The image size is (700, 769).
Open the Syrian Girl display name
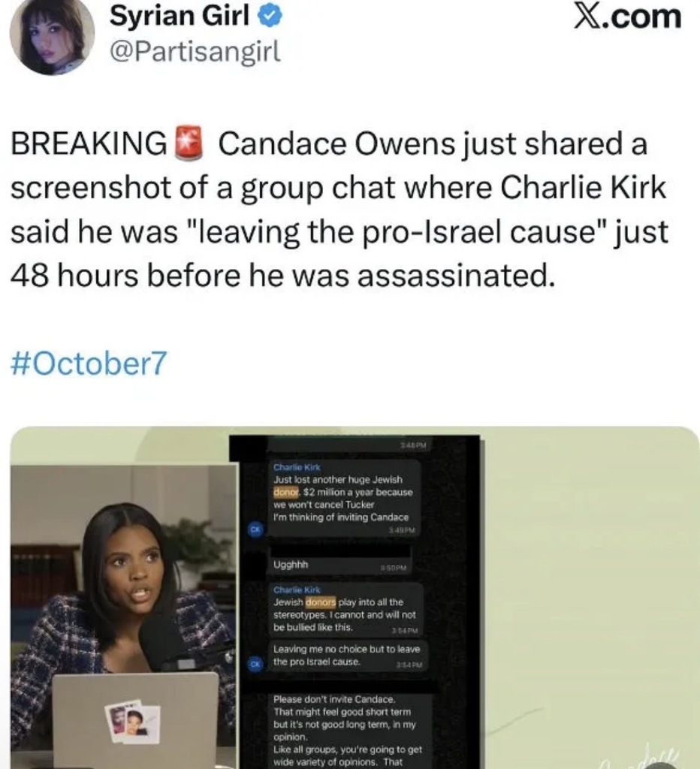point(180,15)
